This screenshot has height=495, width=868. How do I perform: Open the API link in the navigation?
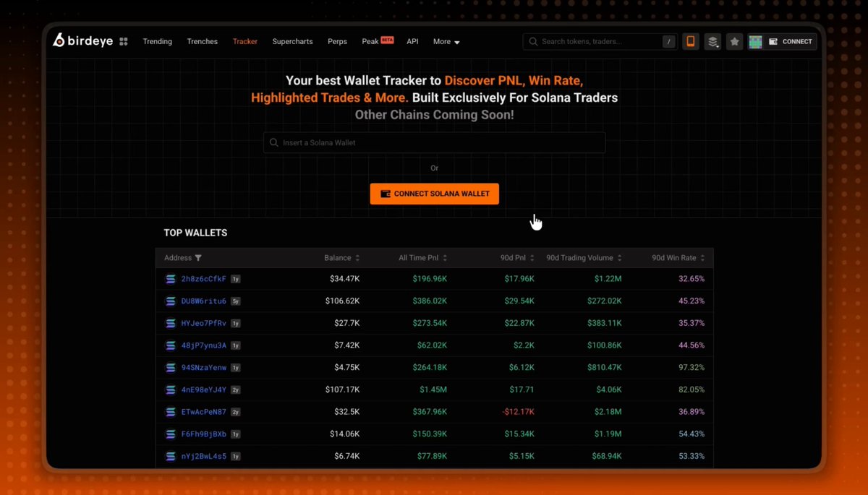pyautogui.click(x=412, y=42)
